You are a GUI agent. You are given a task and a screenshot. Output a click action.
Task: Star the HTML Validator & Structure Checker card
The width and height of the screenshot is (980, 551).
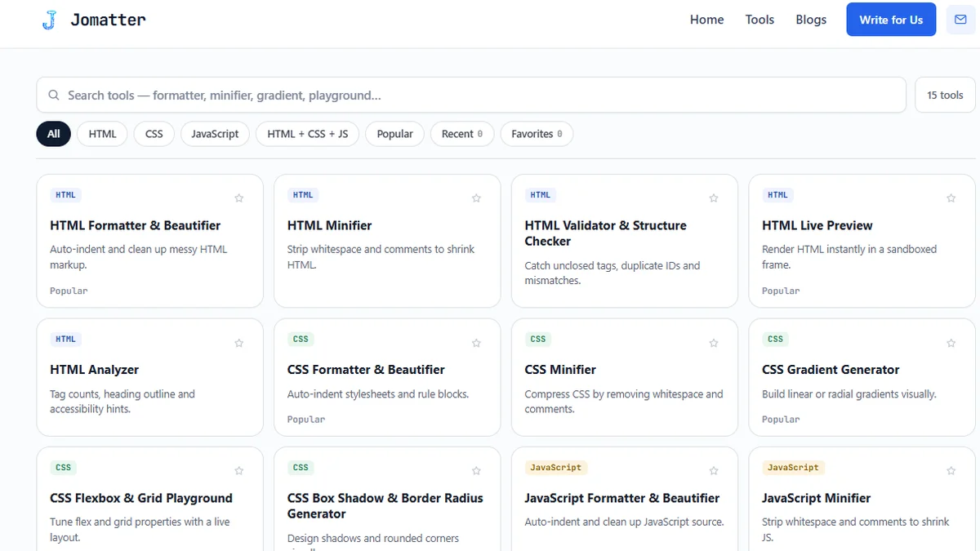714,198
